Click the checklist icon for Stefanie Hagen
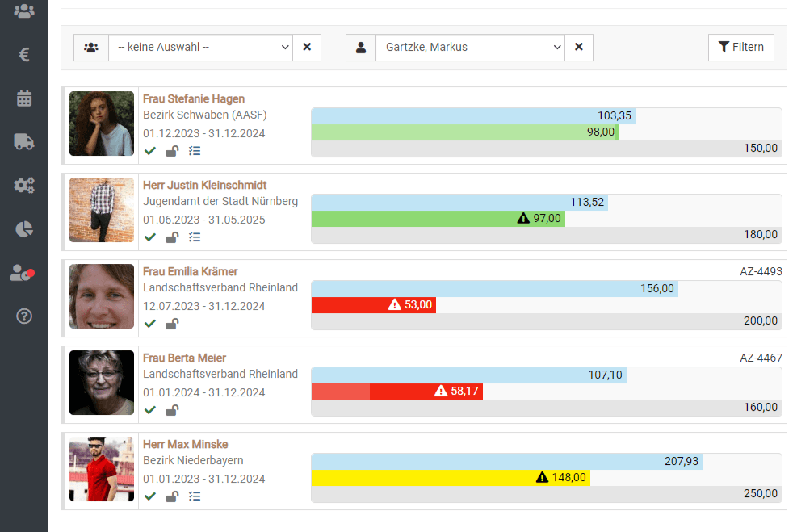The height and width of the screenshot is (532, 797). (x=194, y=151)
